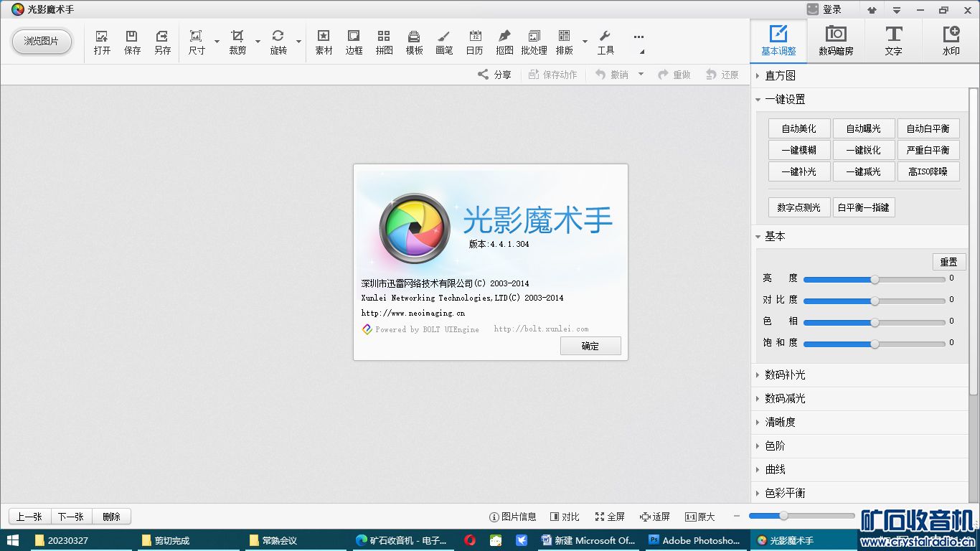Click the 对比度 (Contrast) slider handle
Screen dimensions: 980x551
point(875,301)
